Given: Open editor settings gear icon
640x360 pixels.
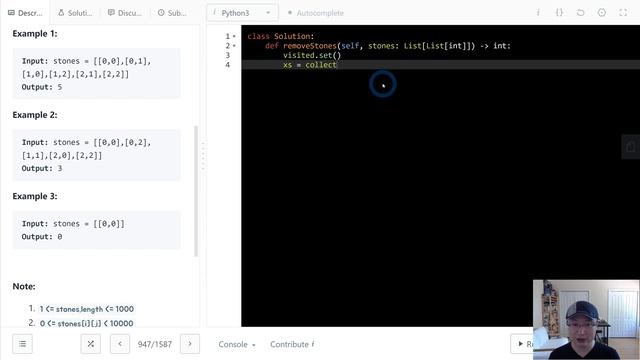Looking at the screenshot, I should pos(602,13).
